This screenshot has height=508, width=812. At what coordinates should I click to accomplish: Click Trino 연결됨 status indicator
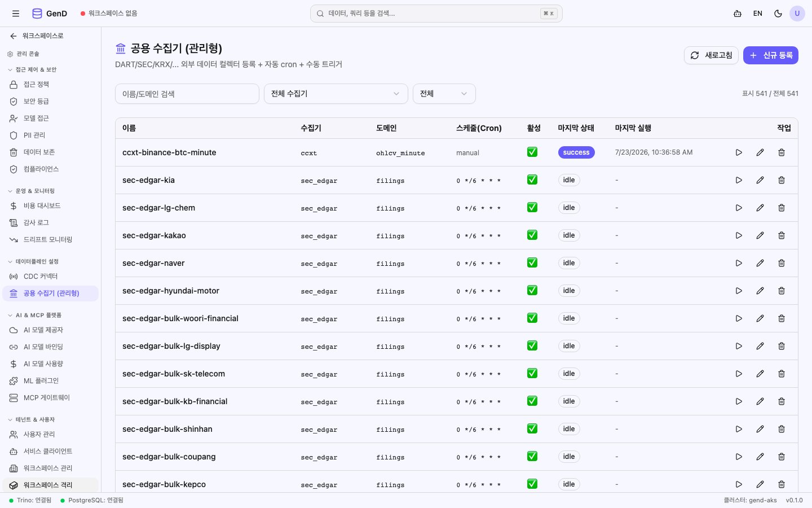pos(30,500)
